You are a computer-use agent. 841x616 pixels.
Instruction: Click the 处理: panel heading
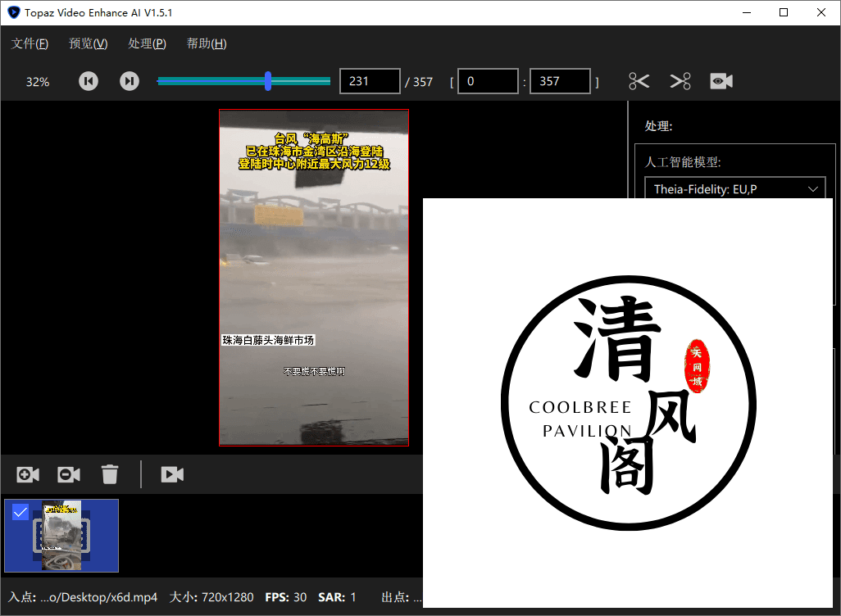(659, 126)
